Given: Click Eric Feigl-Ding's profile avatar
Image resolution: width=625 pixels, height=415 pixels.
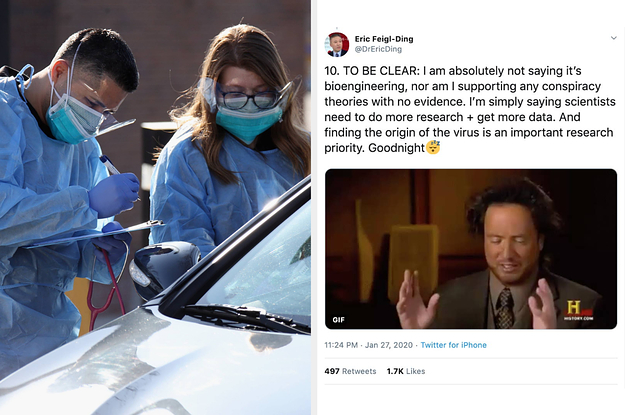Looking at the screenshot, I should point(337,44).
